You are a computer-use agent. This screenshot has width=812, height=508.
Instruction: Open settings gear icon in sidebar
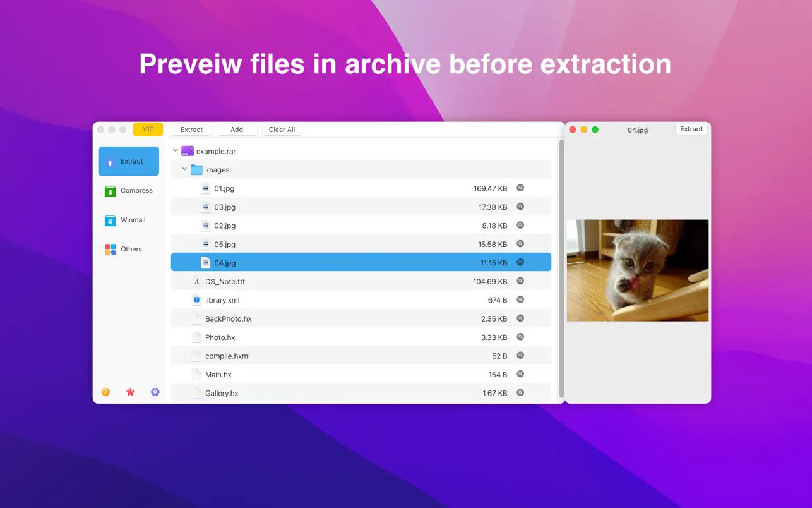tap(155, 392)
